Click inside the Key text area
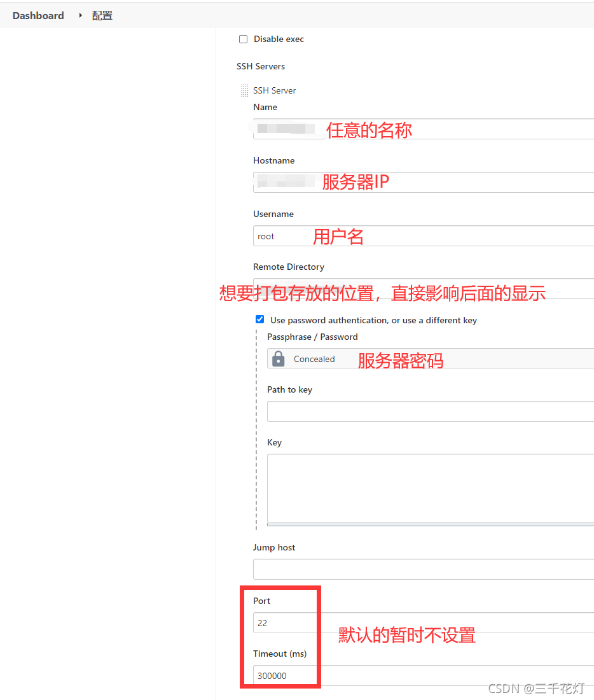 pos(430,490)
